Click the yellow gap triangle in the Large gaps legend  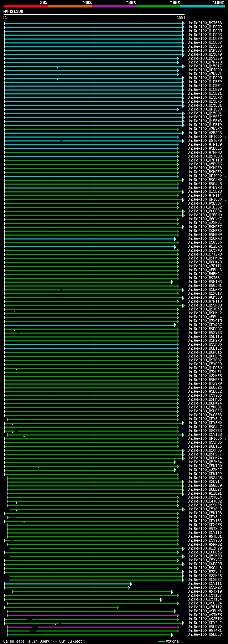pyautogui.click(x=29, y=641)
